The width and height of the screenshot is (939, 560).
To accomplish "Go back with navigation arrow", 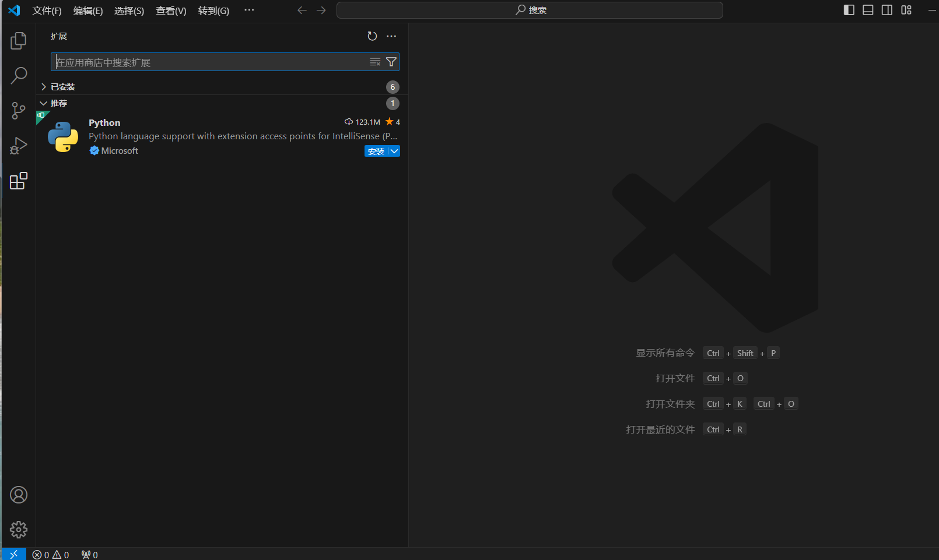I will (x=302, y=10).
